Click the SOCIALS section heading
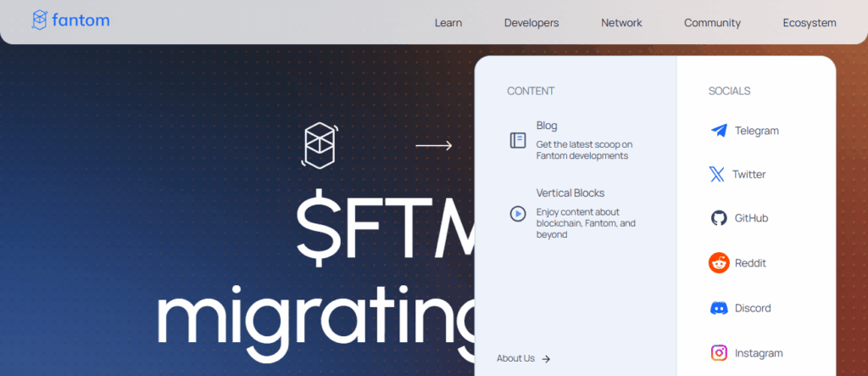868x376 pixels. [x=730, y=91]
